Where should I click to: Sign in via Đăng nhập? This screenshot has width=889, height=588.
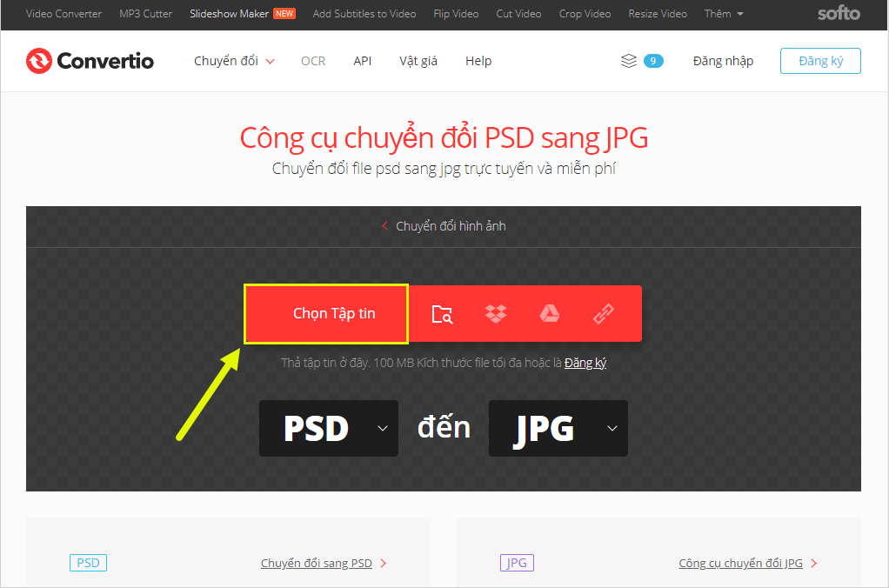723,61
